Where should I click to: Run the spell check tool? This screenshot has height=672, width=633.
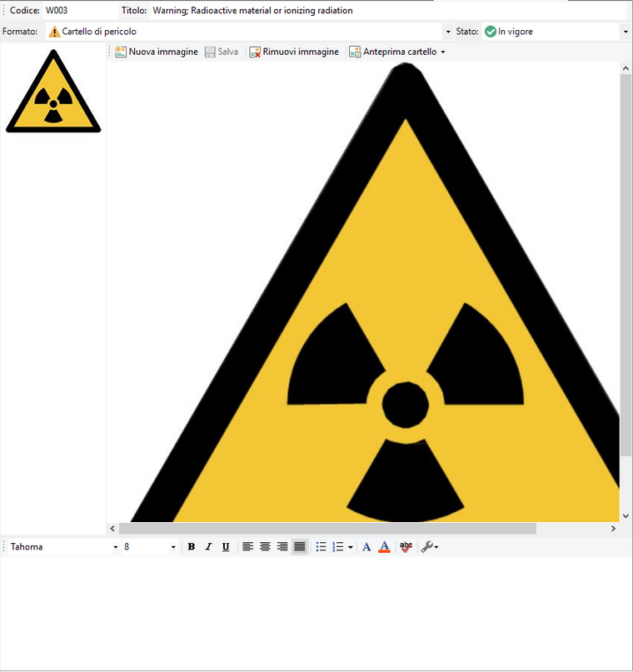pyautogui.click(x=406, y=547)
